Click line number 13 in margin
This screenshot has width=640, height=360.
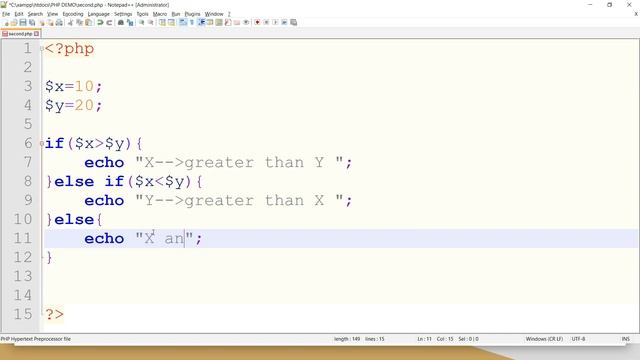22,276
